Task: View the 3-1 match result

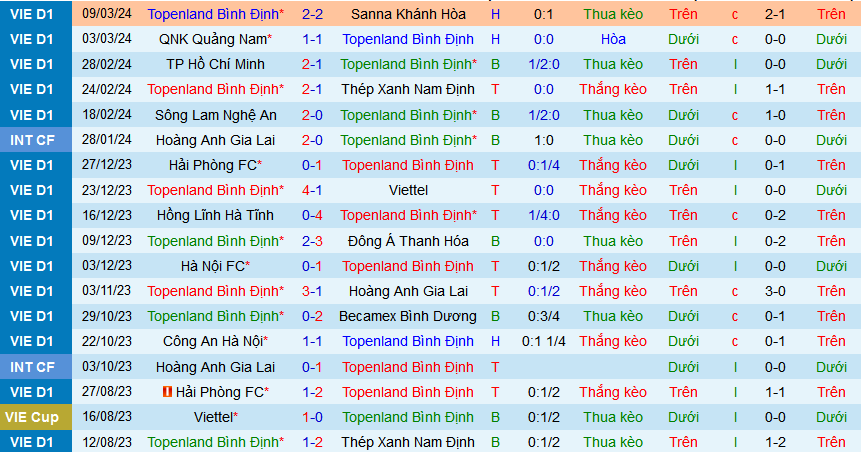Action: pyautogui.click(x=311, y=291)
